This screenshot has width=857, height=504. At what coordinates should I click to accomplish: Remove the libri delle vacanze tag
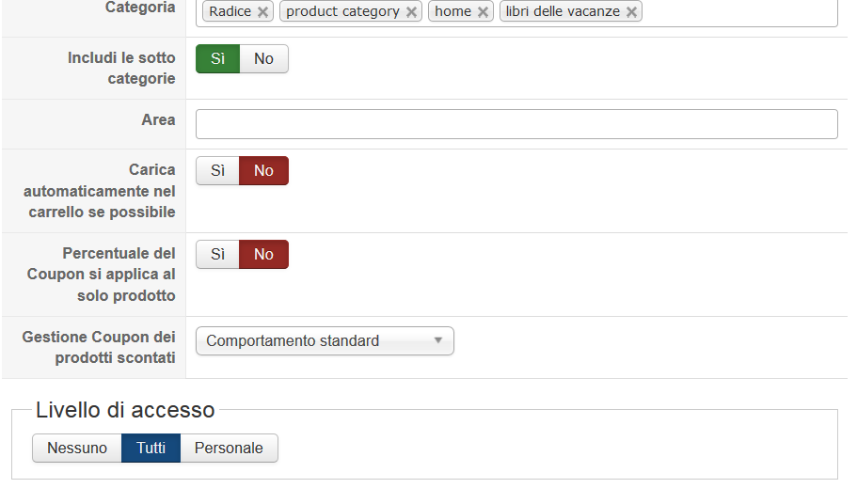click(x=632, y=12)
